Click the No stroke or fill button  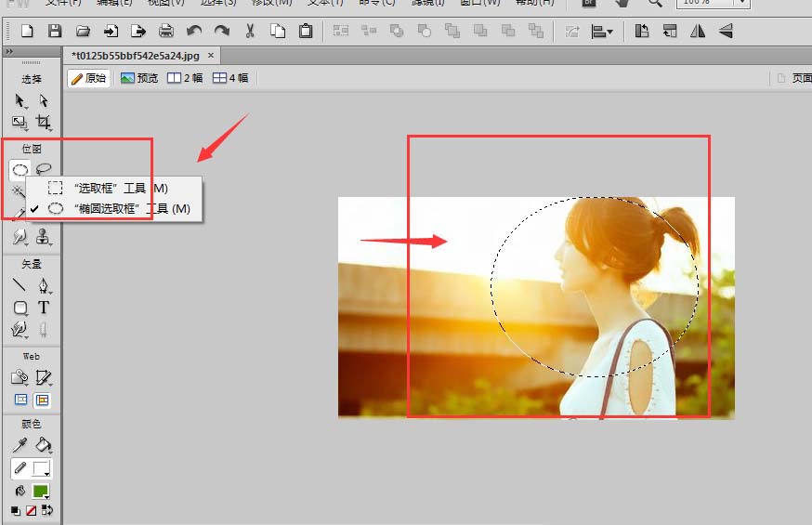[x=31, y=511]
